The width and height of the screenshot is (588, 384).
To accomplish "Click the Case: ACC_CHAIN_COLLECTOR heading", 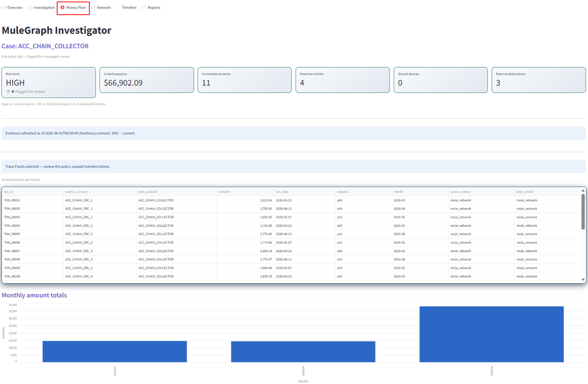I will click(x=45, y=46).
